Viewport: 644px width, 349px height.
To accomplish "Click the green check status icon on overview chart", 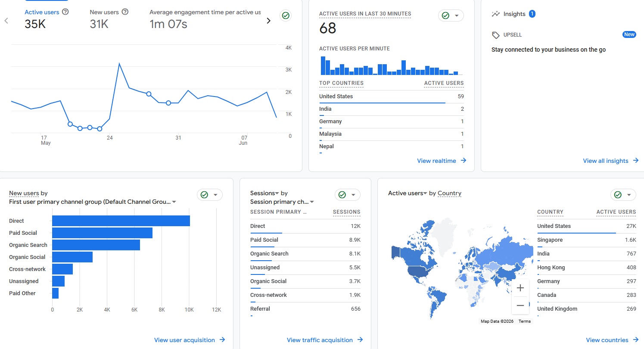I will tap(285, 16).
